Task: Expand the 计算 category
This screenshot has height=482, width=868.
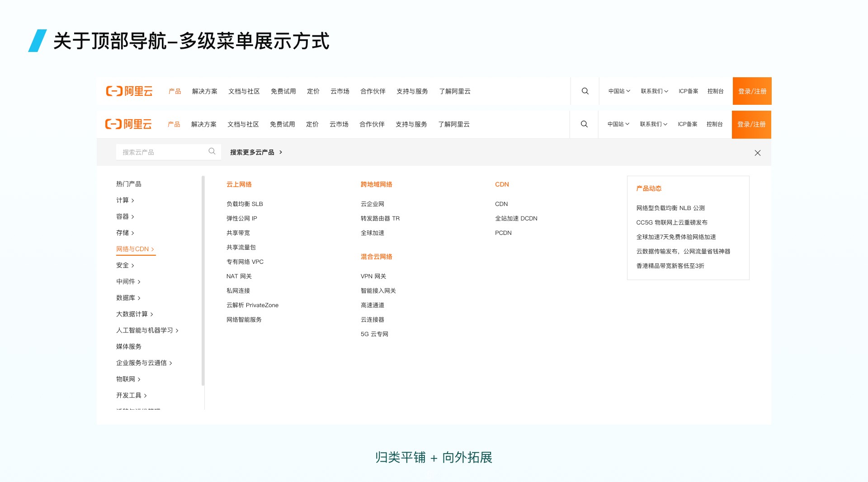Action: [x=125, y=200]
